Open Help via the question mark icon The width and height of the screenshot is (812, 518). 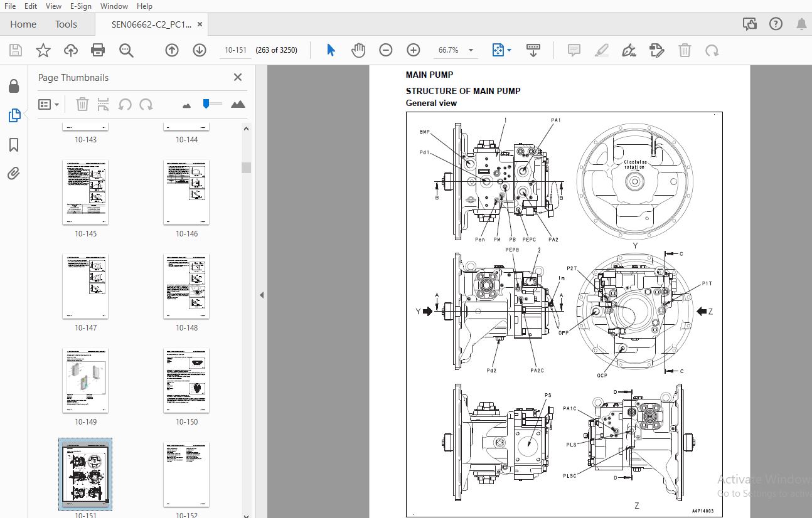[x=776, y=24]
